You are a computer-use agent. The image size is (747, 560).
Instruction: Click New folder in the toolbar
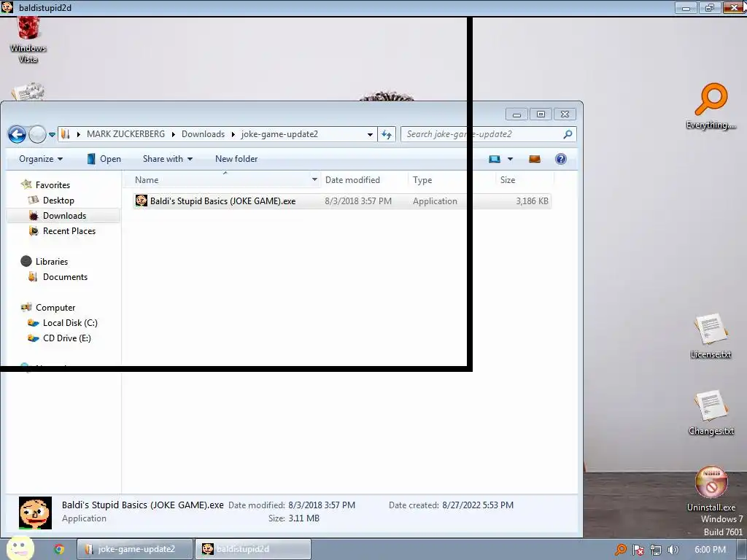(x=236, y=159)
